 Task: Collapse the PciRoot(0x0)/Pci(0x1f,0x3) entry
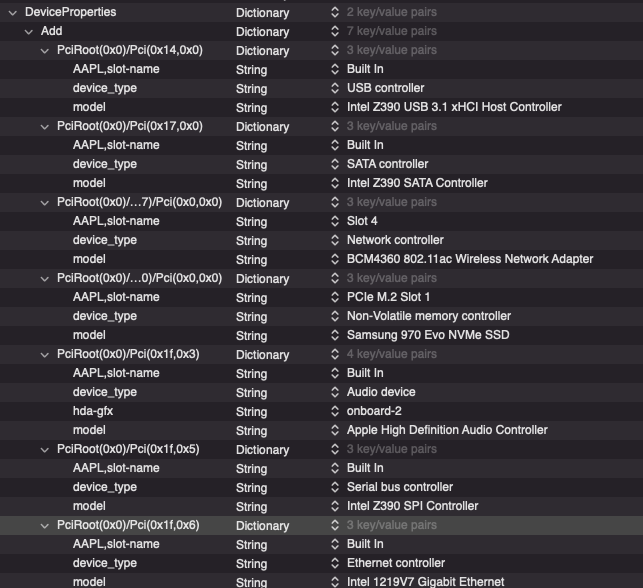pos(45,354)
